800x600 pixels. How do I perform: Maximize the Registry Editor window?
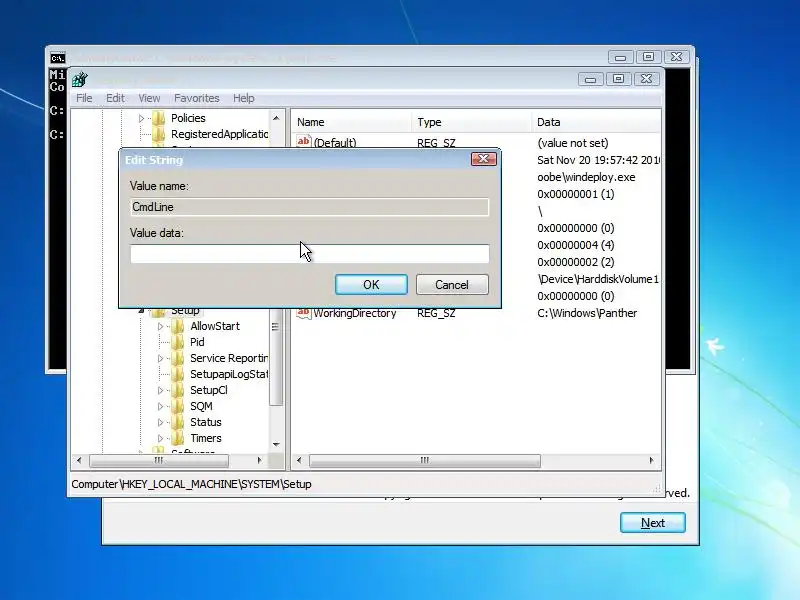pyautogui.click(x=618, y=79)
